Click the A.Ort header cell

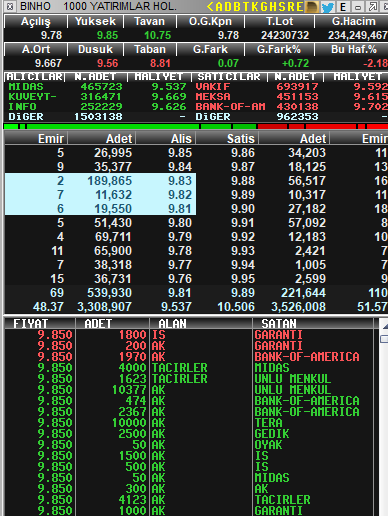[x=35, y=49]
